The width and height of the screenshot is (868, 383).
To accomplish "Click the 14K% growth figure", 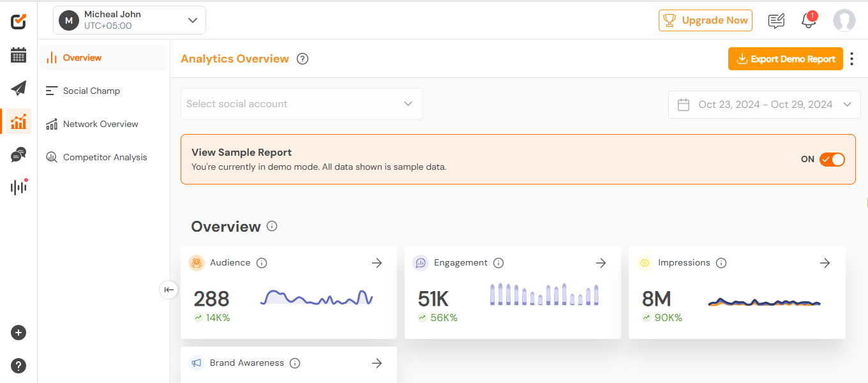I will [218, 317].
